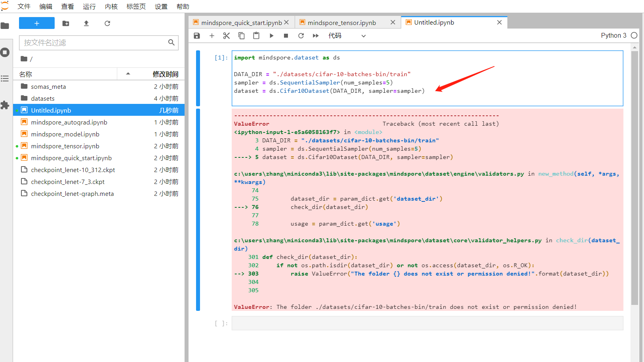Image resolution: width=644 pixels, height=362 pixels.
Task: Open the extension manager sidebar tab
Action: coord(5,105)
